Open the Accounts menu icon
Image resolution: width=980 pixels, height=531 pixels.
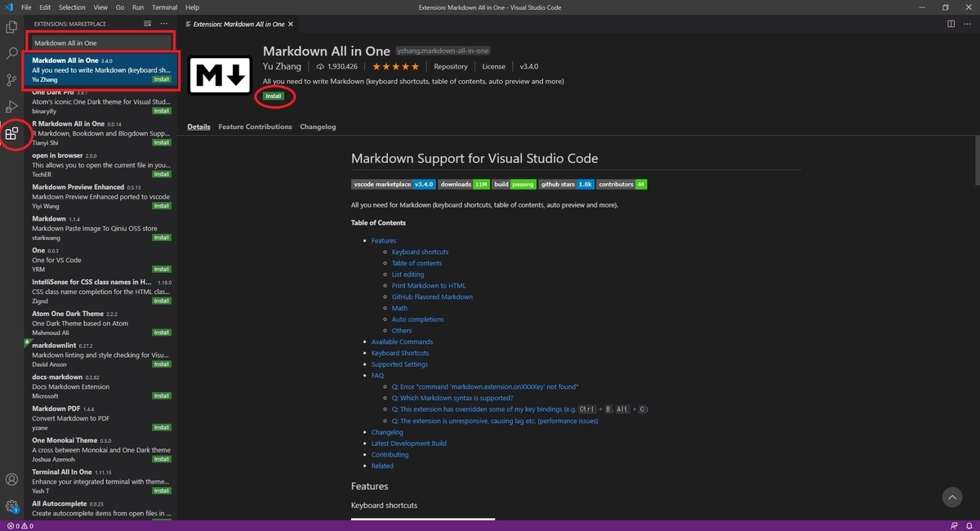tap(11, 480)
